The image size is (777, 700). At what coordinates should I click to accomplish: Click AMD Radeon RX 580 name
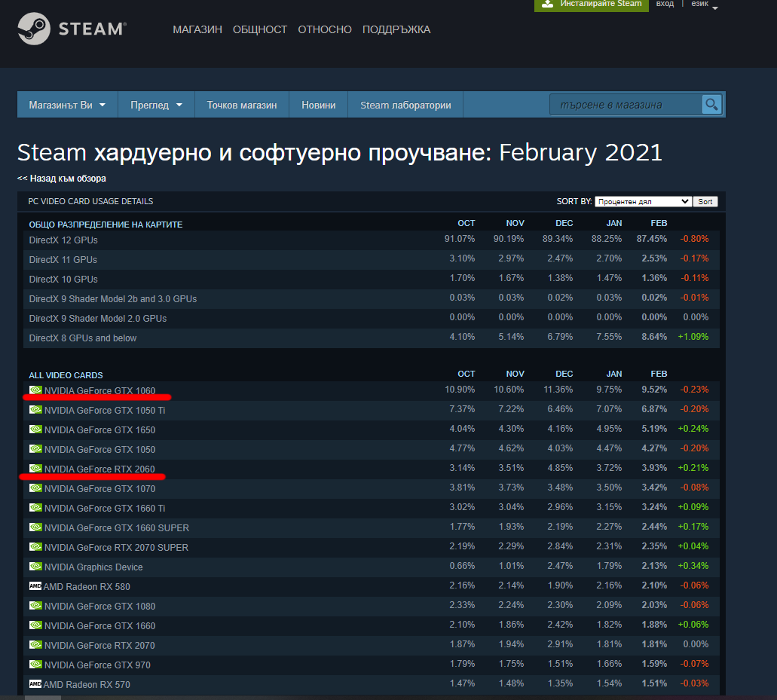87,586
